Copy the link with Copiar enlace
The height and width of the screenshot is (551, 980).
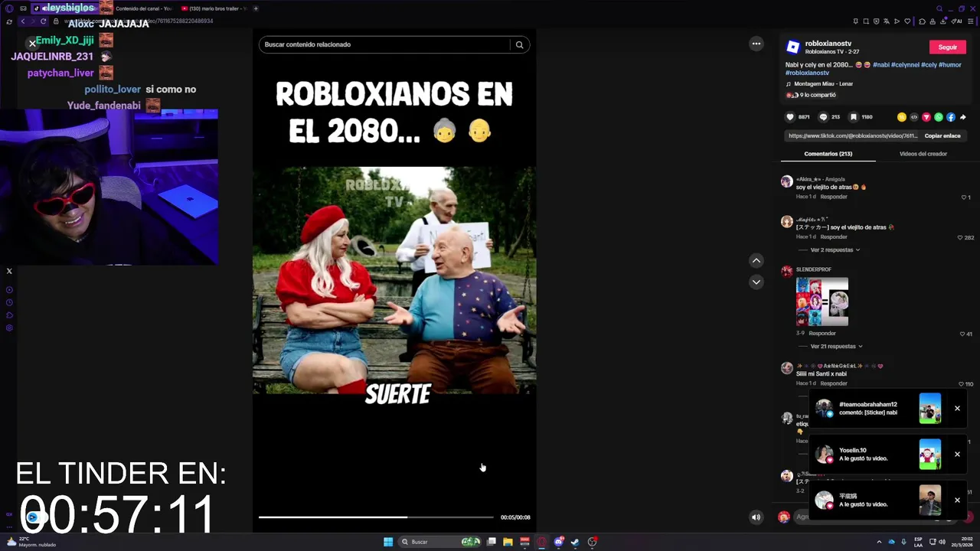(942, 135)
